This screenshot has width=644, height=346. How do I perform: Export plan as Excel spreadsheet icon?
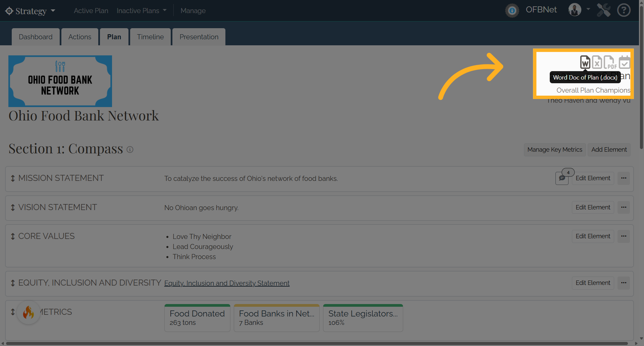(x=597, y=62)
